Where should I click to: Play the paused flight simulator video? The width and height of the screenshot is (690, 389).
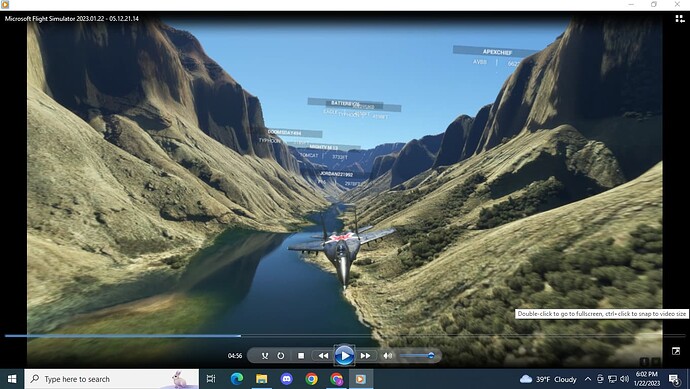tap(344, 356)
